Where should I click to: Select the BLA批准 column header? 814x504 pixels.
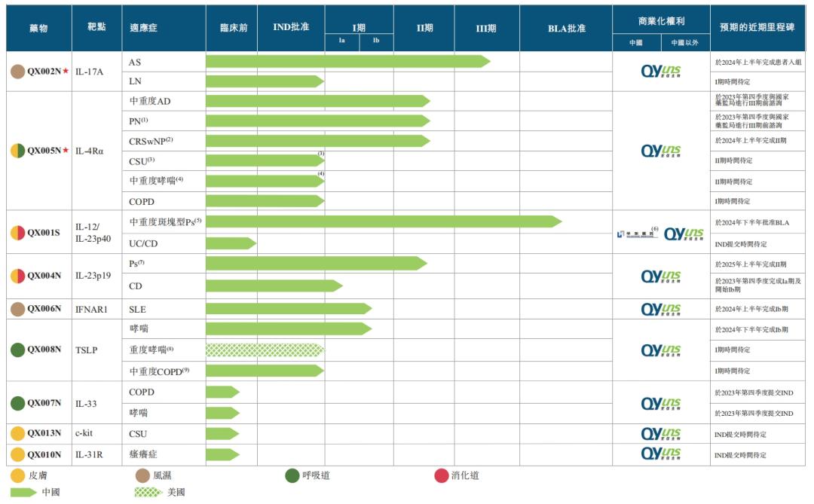[x=566, y=28]
